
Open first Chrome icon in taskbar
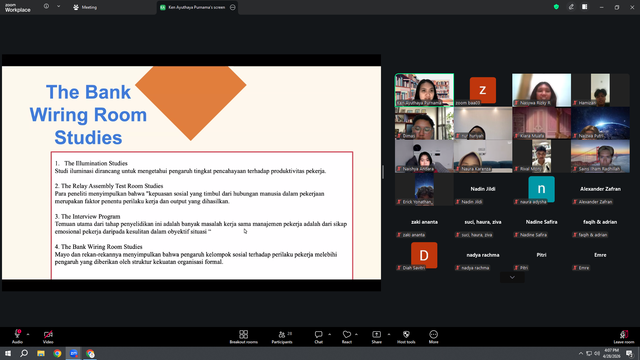pos(57,353)
